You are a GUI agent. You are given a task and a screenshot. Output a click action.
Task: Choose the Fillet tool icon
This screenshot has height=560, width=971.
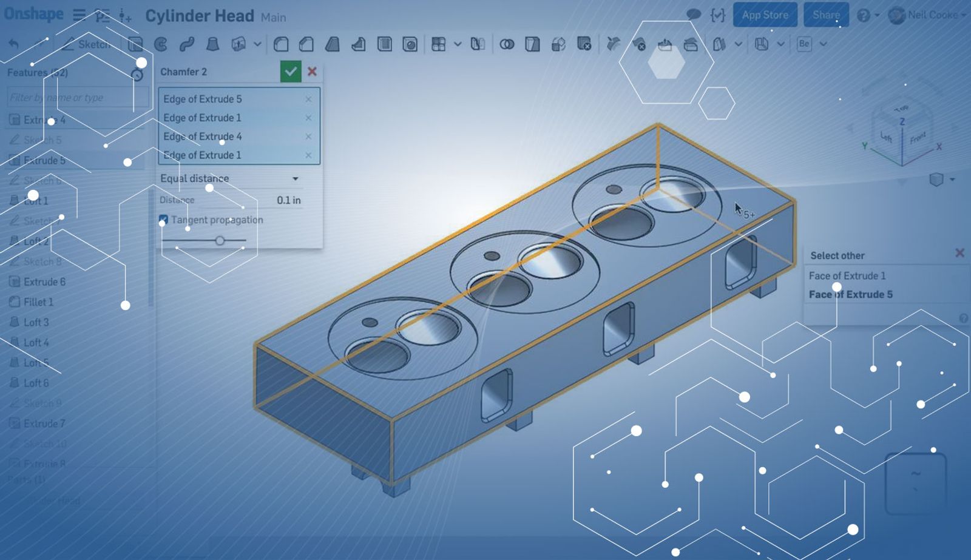click(280, 44)
